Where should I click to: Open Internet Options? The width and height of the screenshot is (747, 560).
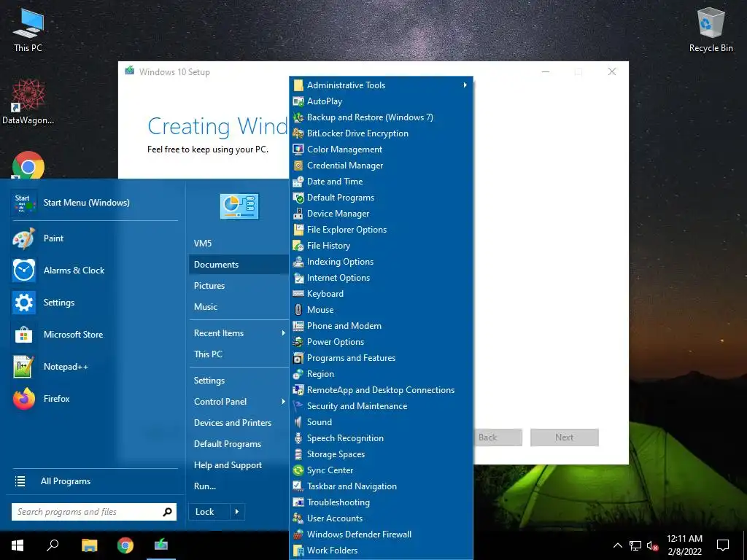click(381, 278)
